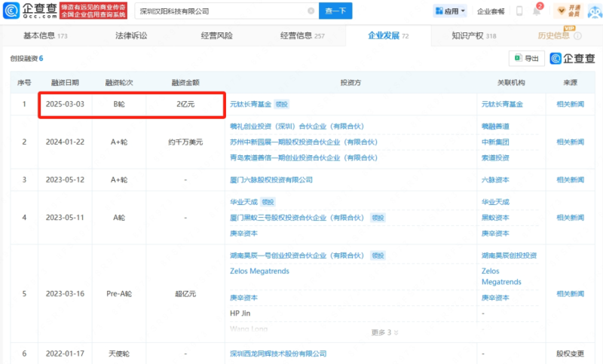This screenshot has height=364, width=603.
Task: Clear the search box with X icon
Action: pos(311,11)
